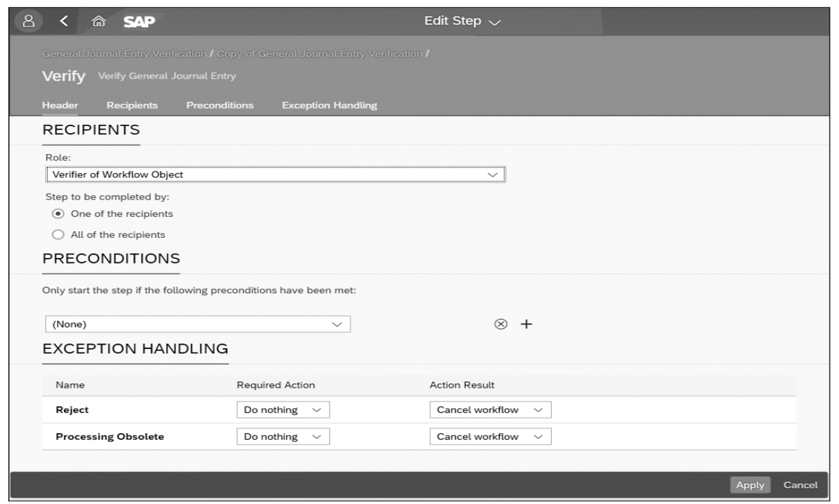The width and height of the screenshot is (839, 504).
Task: Open the user profile icon
Action: pyautogui.click(x=29, y=21)
